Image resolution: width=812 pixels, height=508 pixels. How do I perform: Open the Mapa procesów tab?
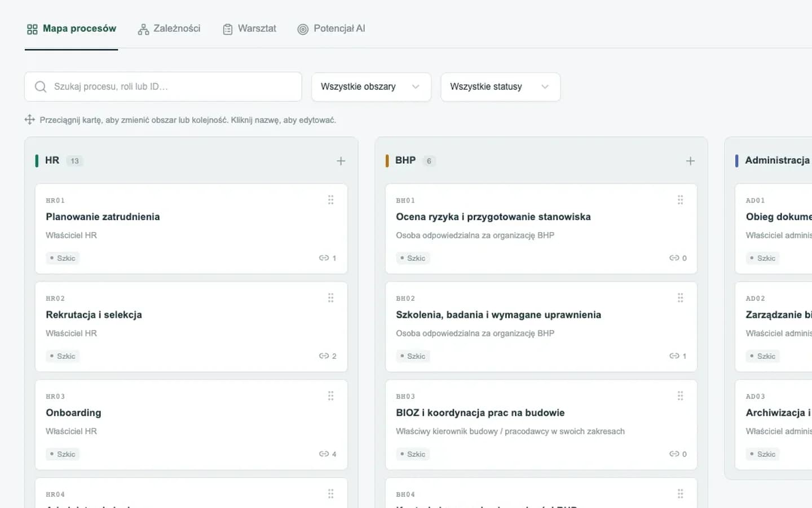point(72,29)
